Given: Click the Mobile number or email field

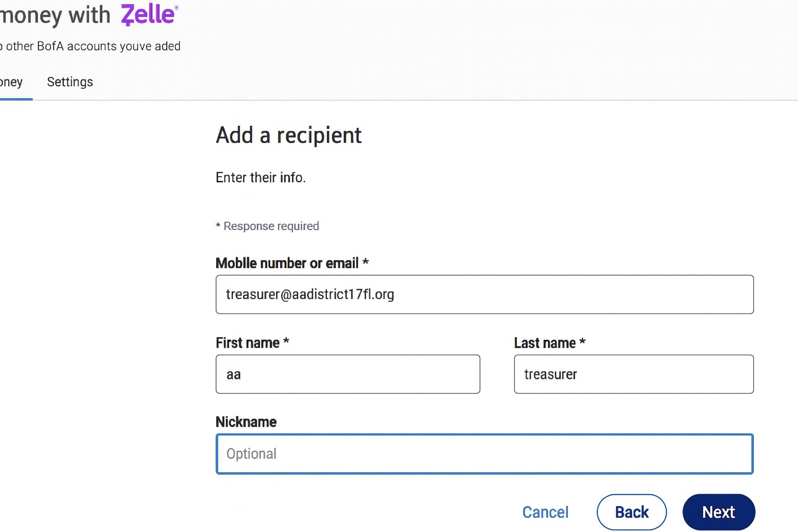Looking at the screenshot, I should tap(484, 295).
